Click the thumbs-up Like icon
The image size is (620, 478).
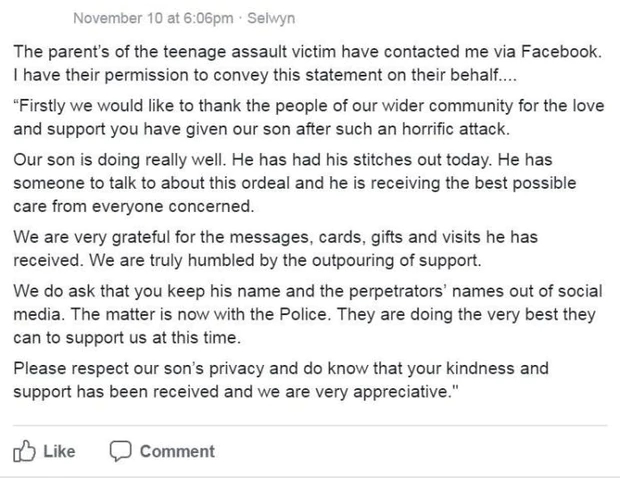(x=25, y=451)
